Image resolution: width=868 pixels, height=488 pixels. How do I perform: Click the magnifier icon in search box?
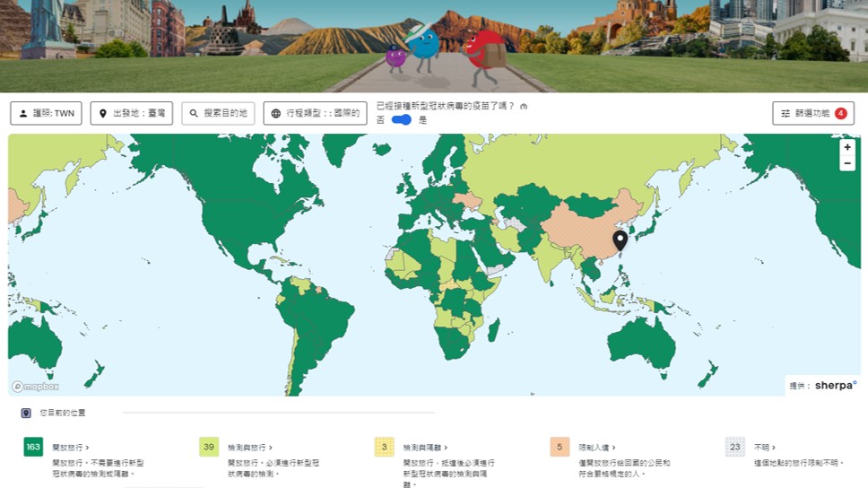194,113
